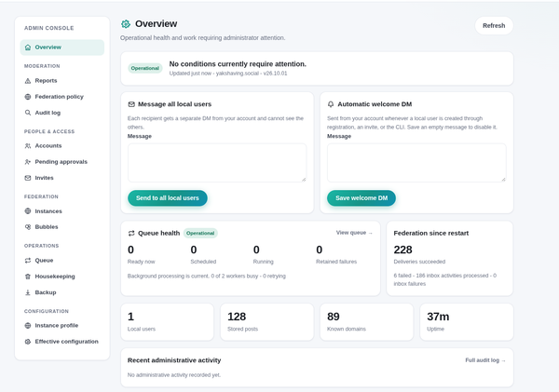The height and width of the screenshot is (392, 559).
Task: Click the 1 Local users card
Action: (167, 322)
